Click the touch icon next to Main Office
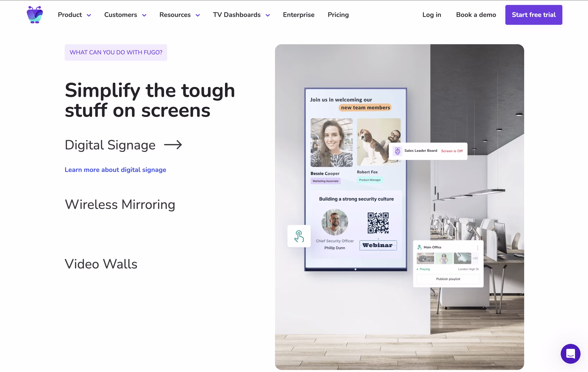 tap(419, 247)
